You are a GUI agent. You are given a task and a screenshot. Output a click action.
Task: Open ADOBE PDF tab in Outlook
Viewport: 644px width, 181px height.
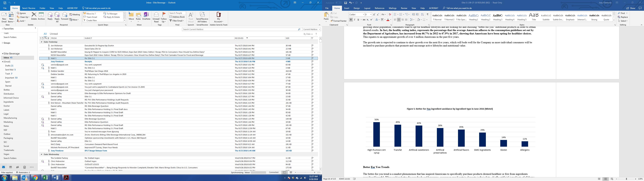point(72,8)
